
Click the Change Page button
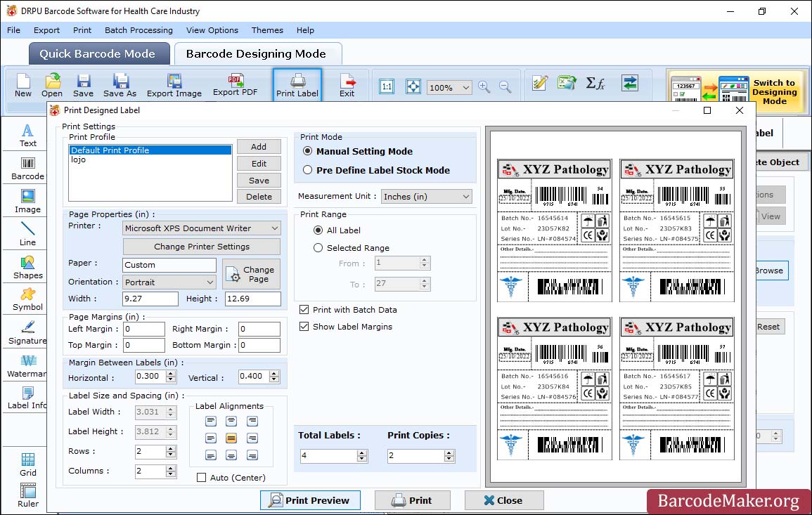(x=252, y=274)
